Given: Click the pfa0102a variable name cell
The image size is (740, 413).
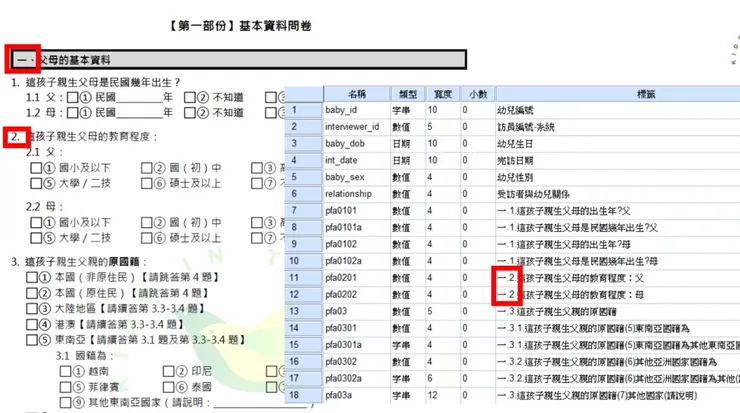Looking at the screenshot, I should point(357,261).
